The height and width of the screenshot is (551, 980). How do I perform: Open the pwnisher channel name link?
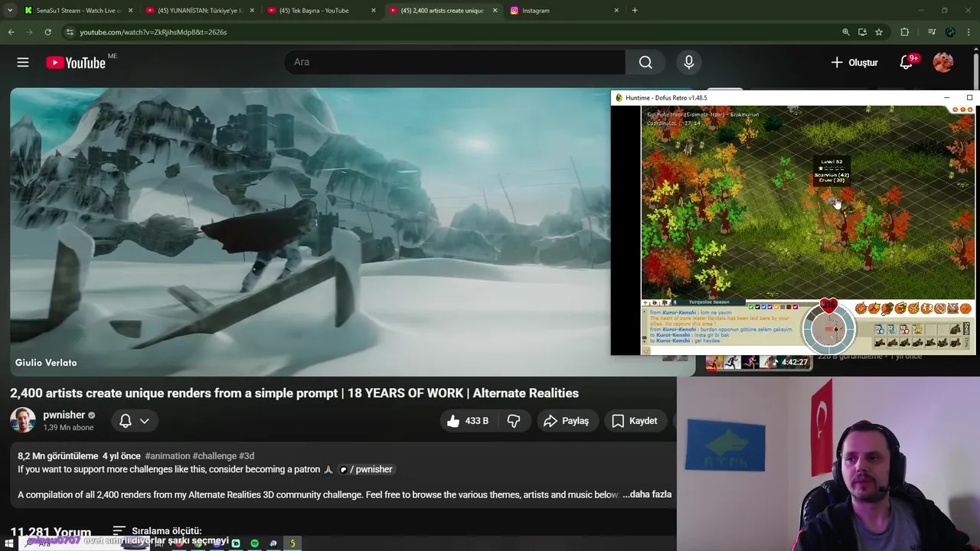coord(64,415)
